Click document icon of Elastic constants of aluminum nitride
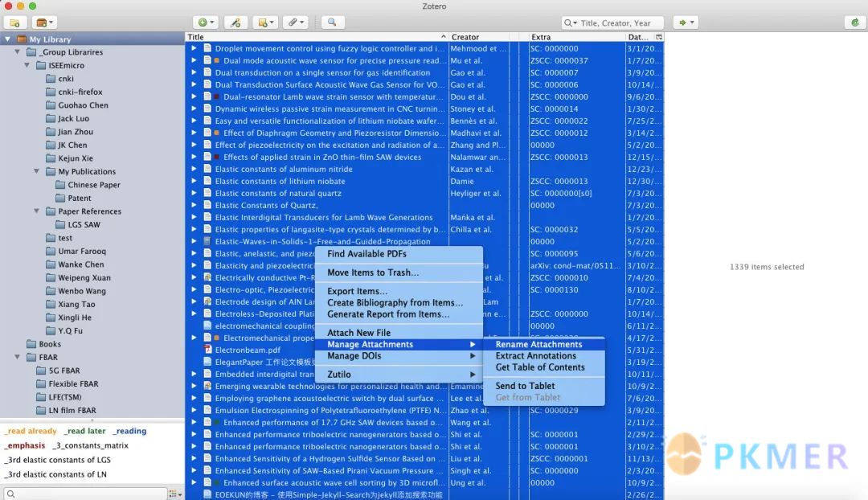Image resolution: width=868 pixels, height=500 pixels. click(x=207, y=169)
